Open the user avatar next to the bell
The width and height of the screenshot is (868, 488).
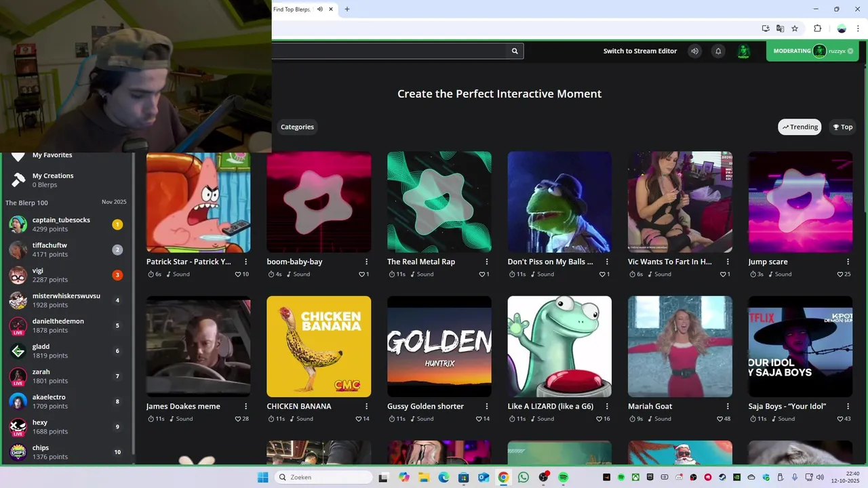pyautogui.click(x=744, y=51)
